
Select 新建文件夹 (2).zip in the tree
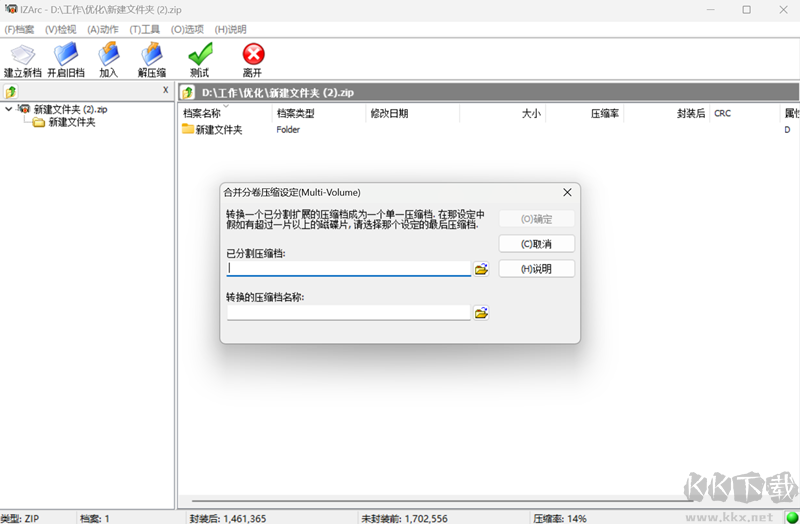pyautogui.click(x=70, y=109)
